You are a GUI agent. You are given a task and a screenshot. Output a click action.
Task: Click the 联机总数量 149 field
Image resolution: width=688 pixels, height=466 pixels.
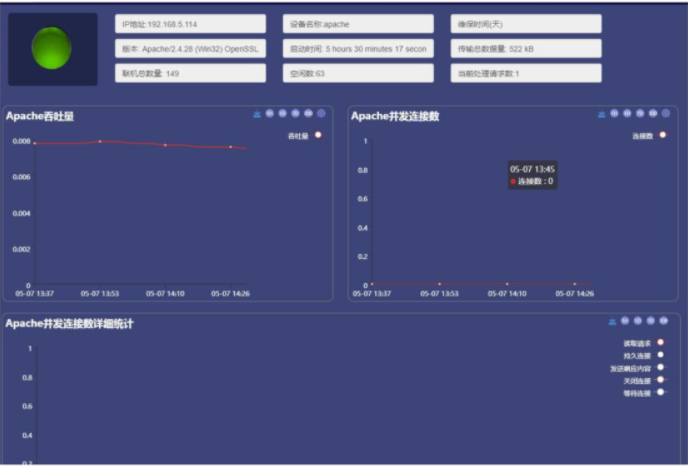point(190,73)
